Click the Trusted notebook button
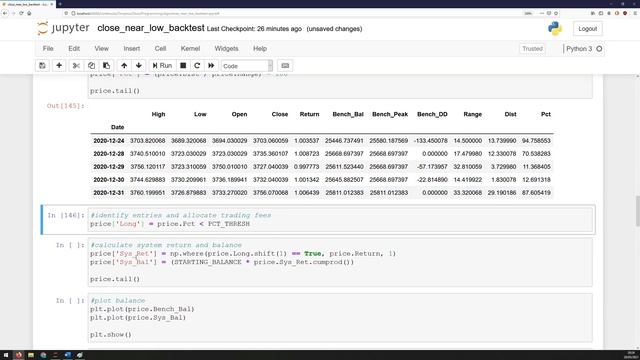Screen dimensions: 640x360 (x=532, y=49)
